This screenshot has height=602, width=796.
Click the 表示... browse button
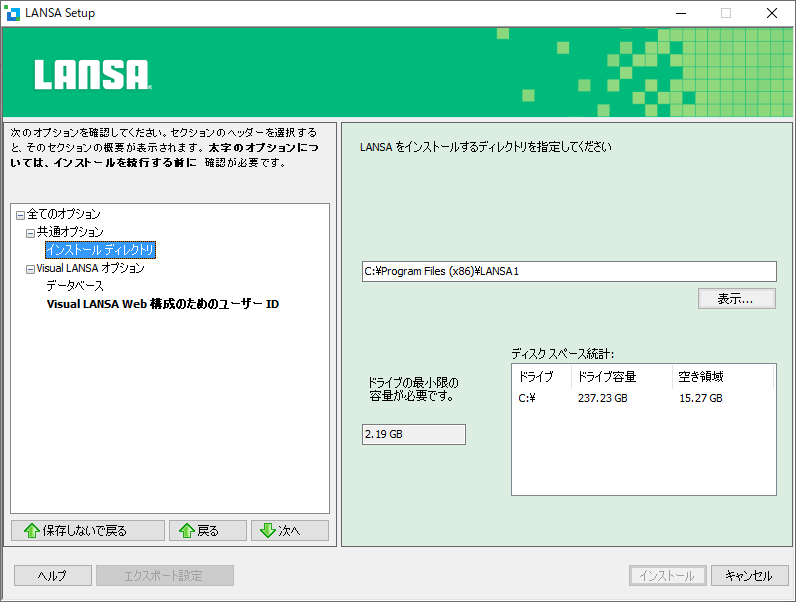[737, 298]
